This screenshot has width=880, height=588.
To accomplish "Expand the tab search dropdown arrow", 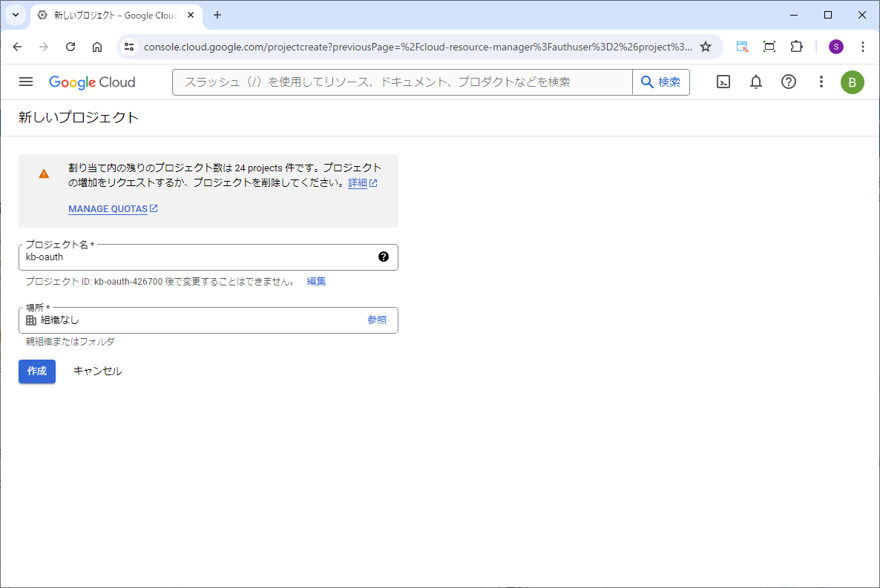I will click(15, 15).
